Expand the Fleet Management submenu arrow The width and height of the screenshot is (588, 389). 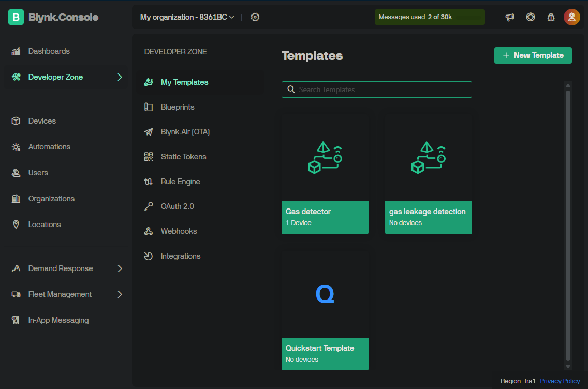point(120,294)
